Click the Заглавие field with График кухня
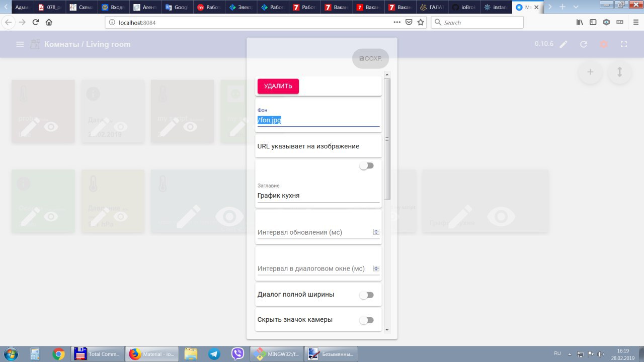This screenshot has height=362, width=644. click(x=318, y=196)
